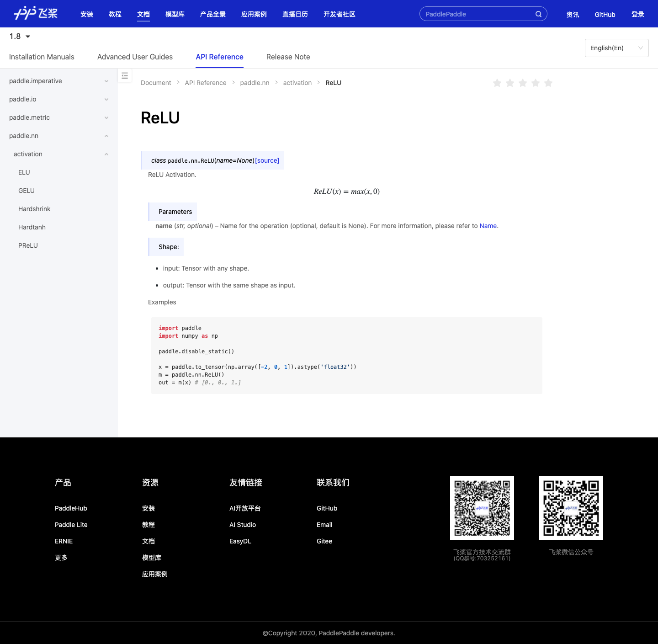Click 教程 in top navigation
The height and width of the screenshot is (644, 658).
pyautogui.click(x=115, y=14)
